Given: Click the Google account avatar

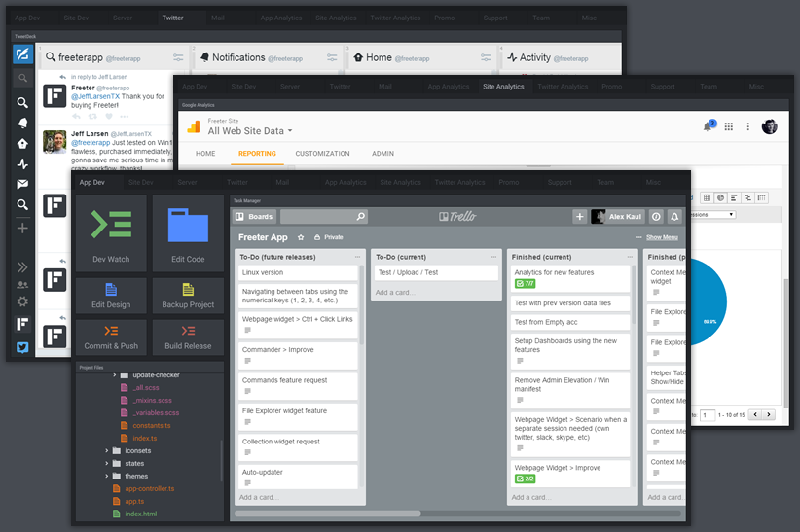Looking at the screenshot, I should 770,126.
